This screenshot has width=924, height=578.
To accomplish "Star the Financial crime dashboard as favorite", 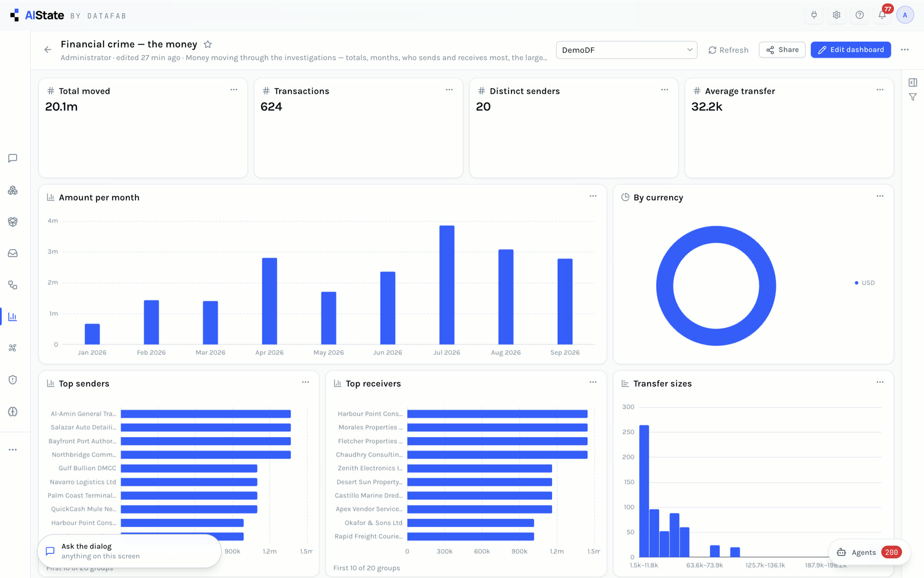I will (208, 44).
